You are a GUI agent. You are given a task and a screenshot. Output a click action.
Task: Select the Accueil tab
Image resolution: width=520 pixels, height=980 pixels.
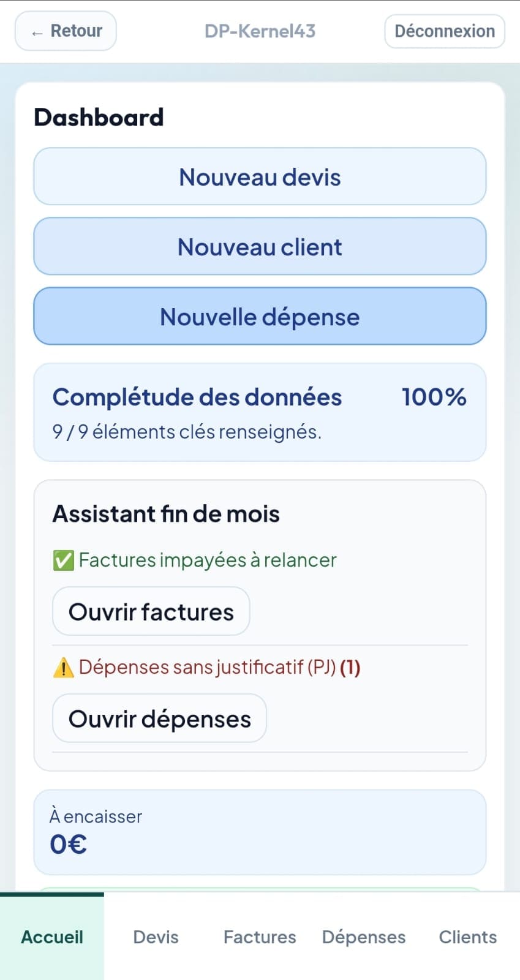pos(52,937)
